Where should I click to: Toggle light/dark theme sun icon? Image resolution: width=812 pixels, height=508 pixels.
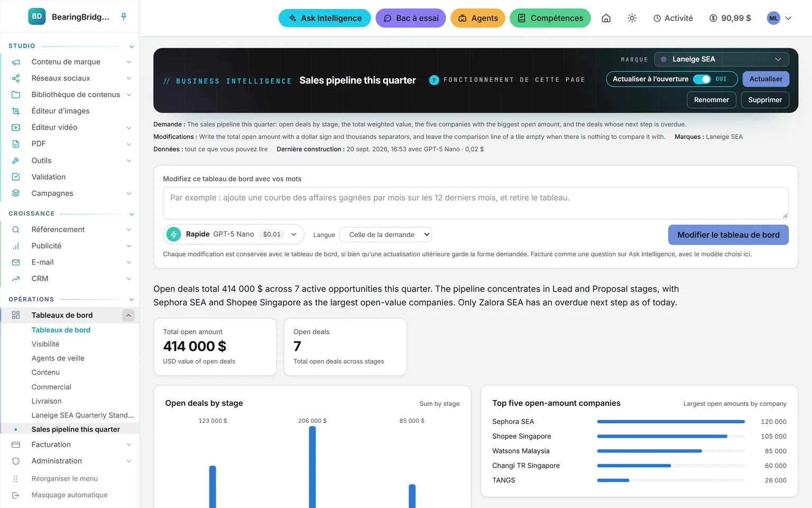click(x=632, y=18)
